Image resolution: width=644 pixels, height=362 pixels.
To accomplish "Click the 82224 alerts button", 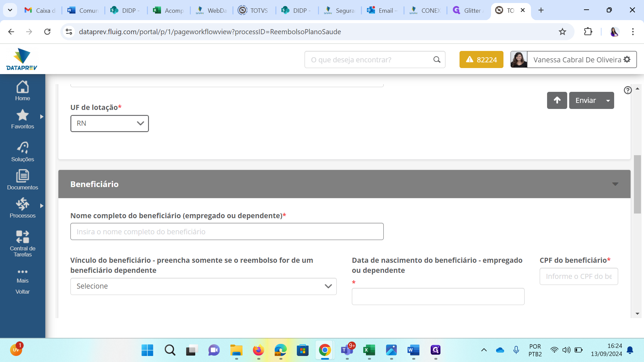I will tap(481, 60).
